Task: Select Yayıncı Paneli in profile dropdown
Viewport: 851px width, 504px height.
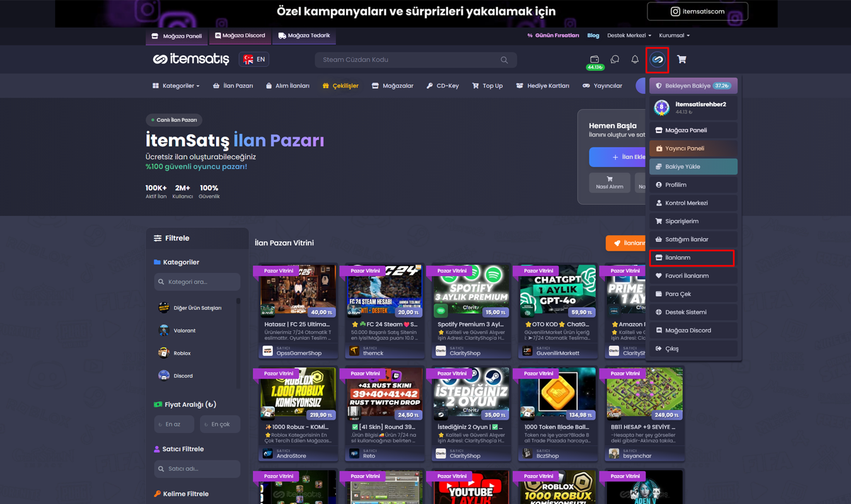Action: tap(693, 149)
